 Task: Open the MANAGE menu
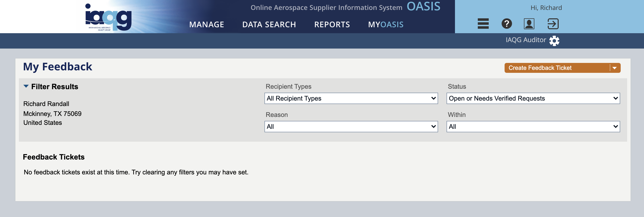[206, 25]
